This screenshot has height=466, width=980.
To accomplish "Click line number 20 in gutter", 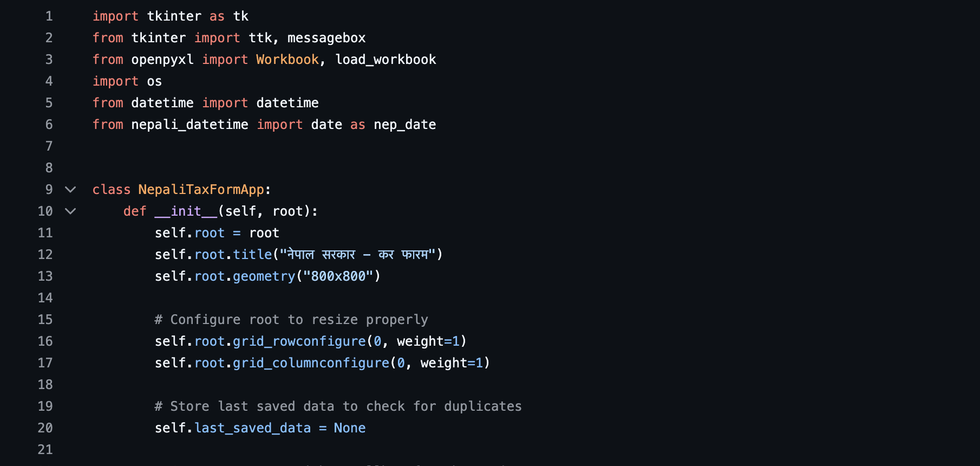I will click(x=45, y=428).
